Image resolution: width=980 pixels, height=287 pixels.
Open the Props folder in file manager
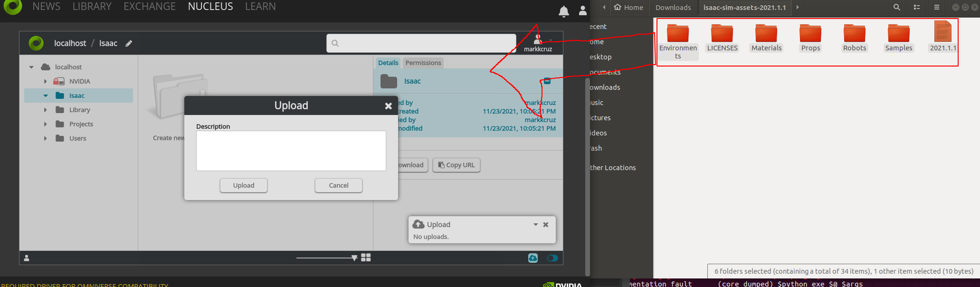tap(810, 38)
